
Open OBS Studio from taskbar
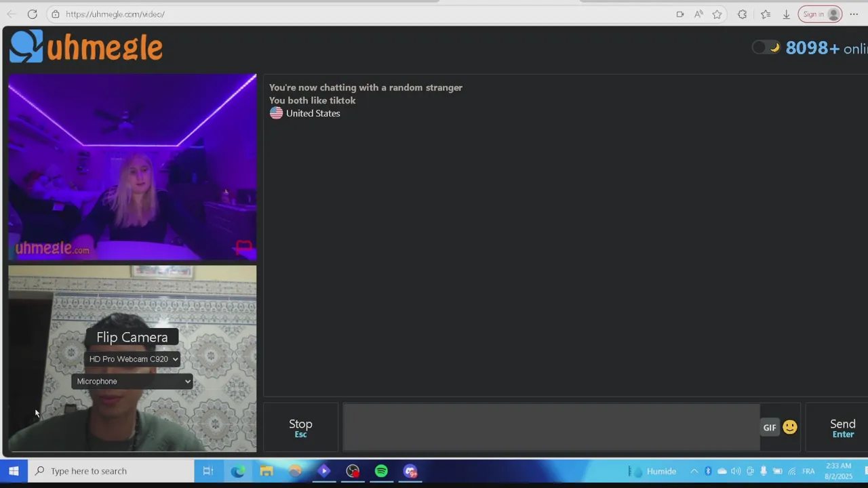[353, 471]
